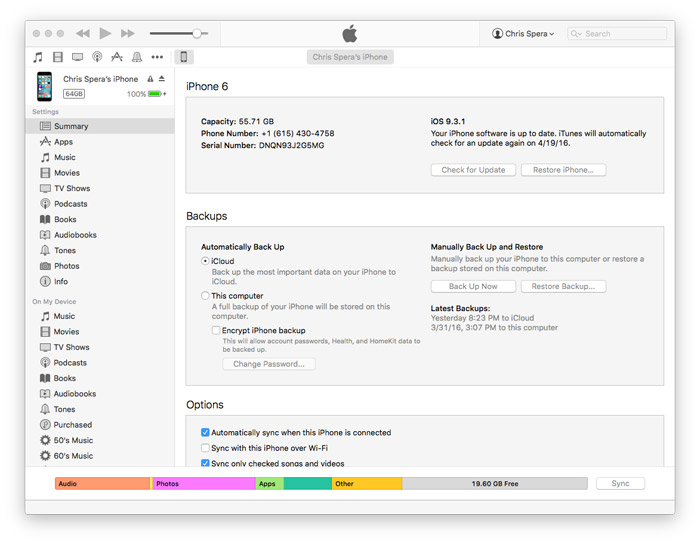Click the Photos segment of storage bar
This screenshot has width=700, height=544.
[204, 484]
